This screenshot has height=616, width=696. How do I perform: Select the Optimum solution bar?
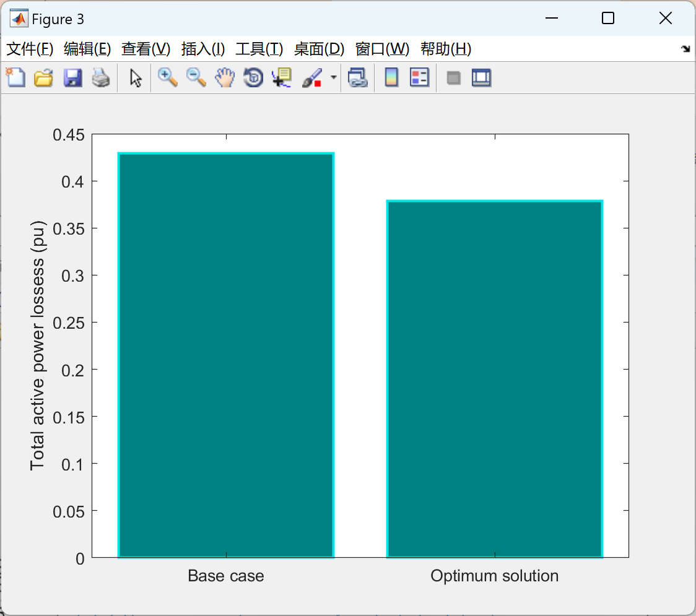coord(495,379)
